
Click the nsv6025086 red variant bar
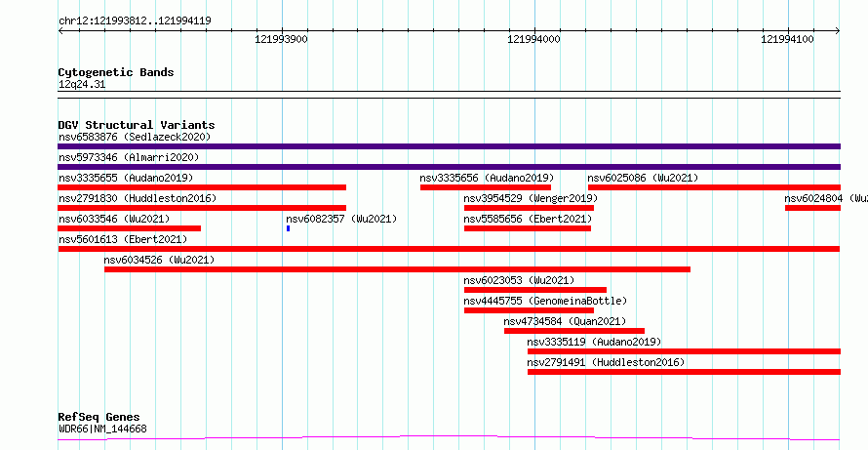[x=714, y=187]
